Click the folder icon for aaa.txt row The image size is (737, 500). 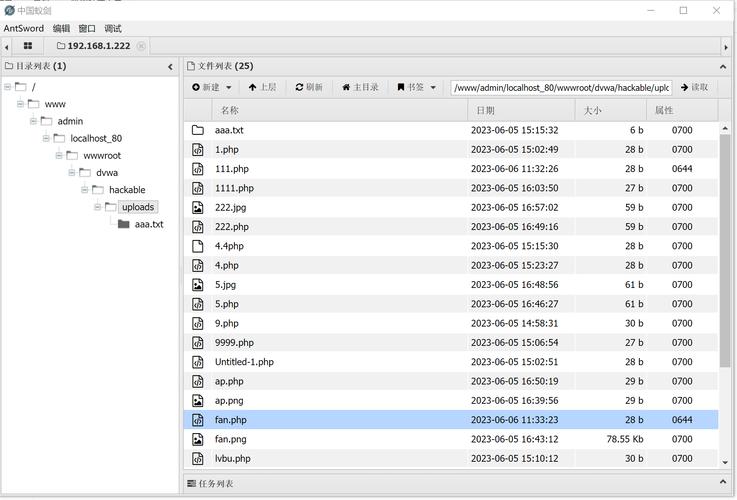click(x=198, y=130)
